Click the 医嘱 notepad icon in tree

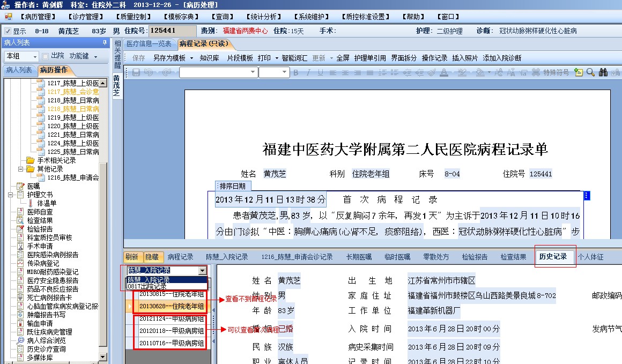tap(20, 186)
